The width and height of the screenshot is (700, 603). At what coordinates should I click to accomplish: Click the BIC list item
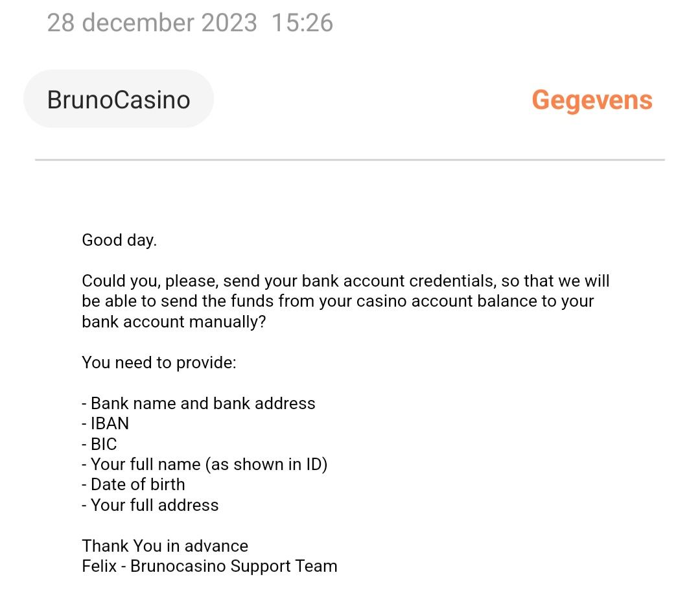tap(100, 444)
